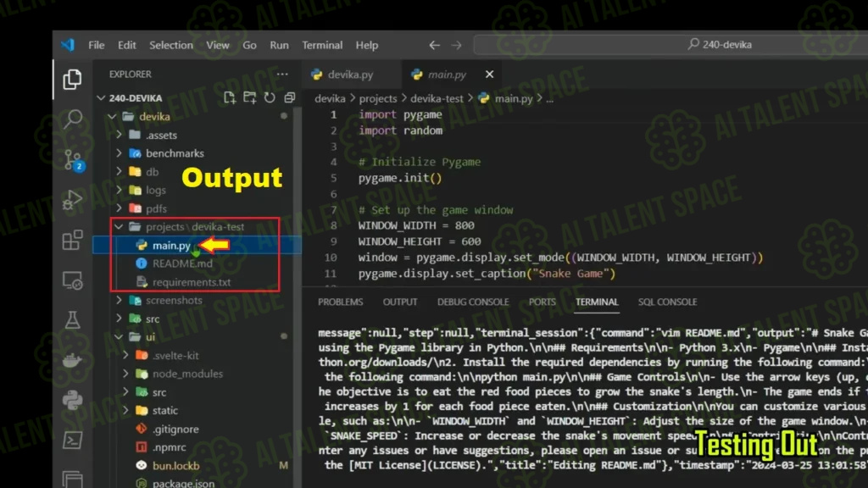The height and width of the screenshot is (488, 868).
Task: Expand the logs folder
Action: coord(119,191)
